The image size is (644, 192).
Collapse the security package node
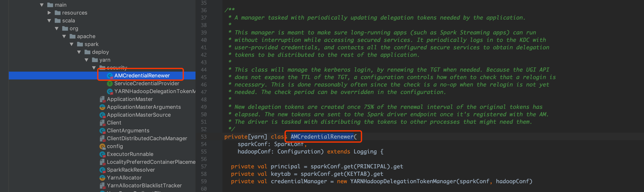[x=94, y=68]
